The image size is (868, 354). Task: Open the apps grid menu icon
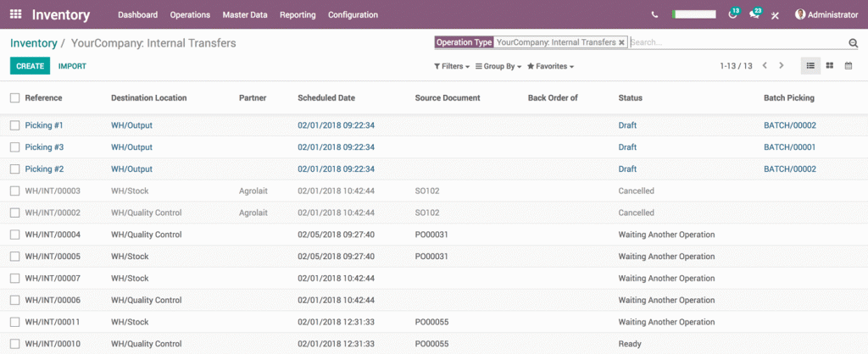pos(15,14)
